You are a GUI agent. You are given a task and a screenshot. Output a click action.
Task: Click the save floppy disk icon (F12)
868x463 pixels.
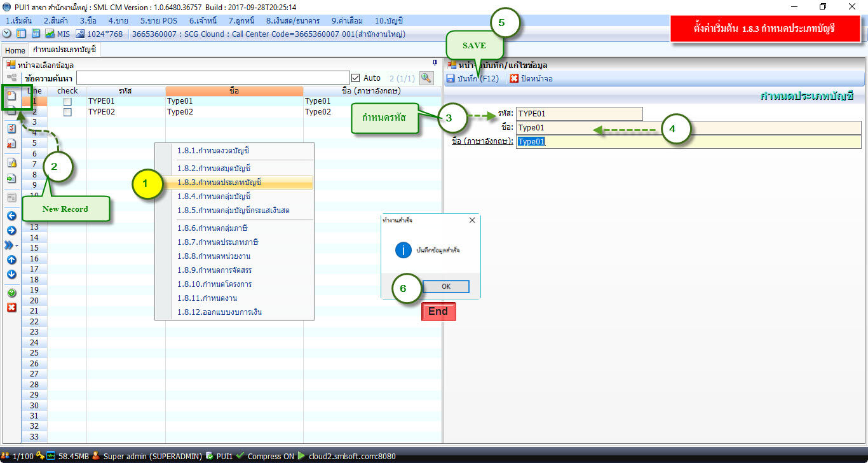451,78
